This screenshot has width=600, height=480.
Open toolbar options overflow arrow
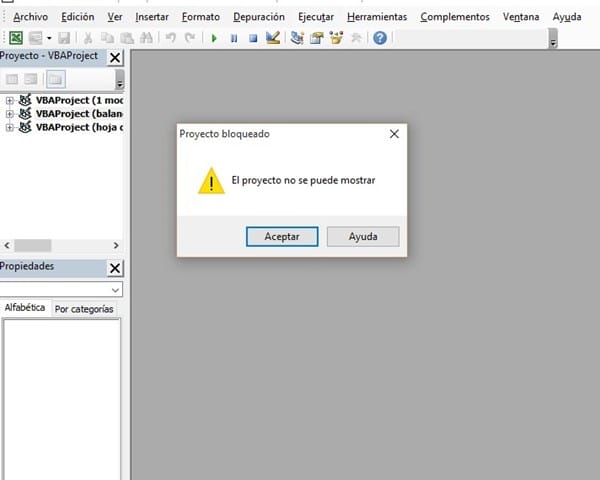pyautogui.click(x=553, y=38)
